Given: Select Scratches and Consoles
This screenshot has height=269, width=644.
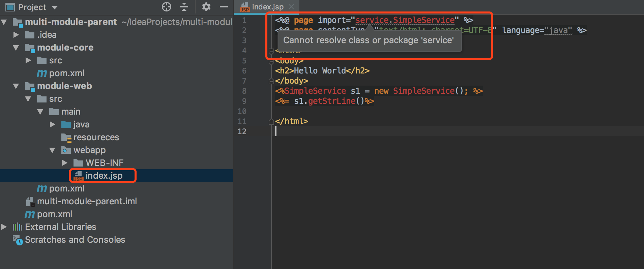Looking at the screenshot, I should [75, 240].
